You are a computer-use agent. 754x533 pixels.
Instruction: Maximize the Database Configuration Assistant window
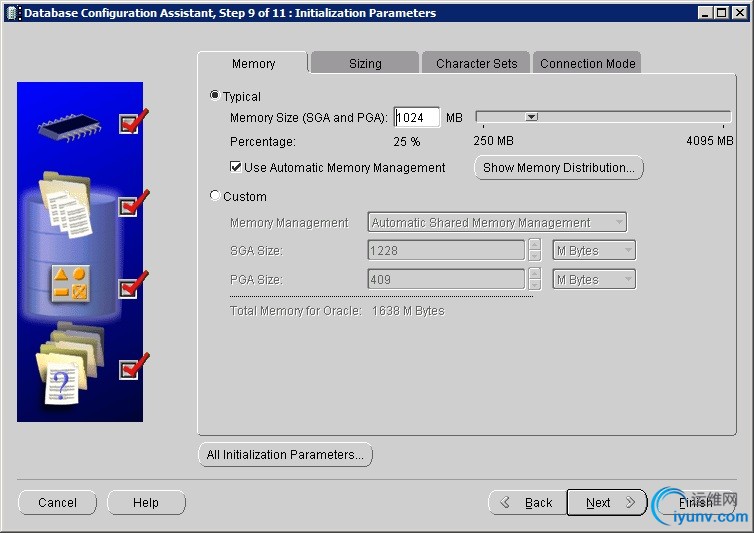[721, 13]
